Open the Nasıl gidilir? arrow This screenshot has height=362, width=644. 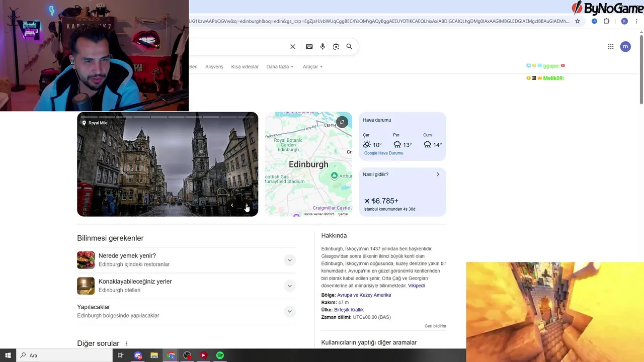438,174
